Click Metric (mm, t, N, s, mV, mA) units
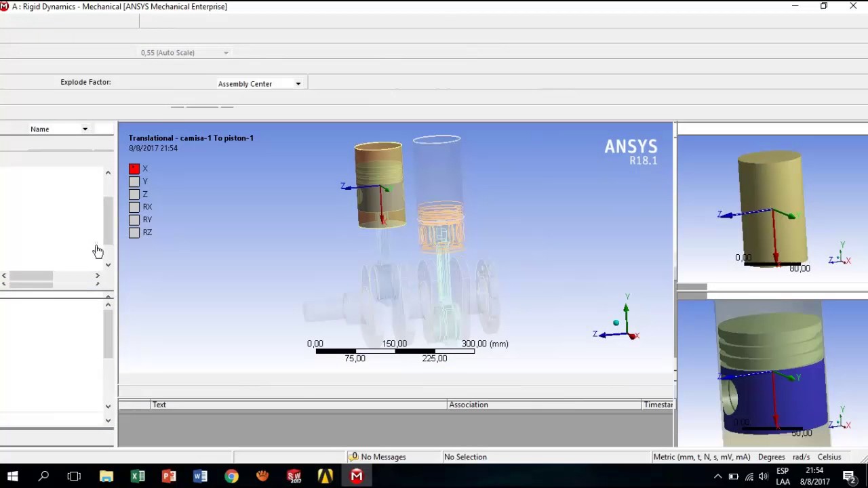Screen dimensions: 868x488 tap(702, 457)
